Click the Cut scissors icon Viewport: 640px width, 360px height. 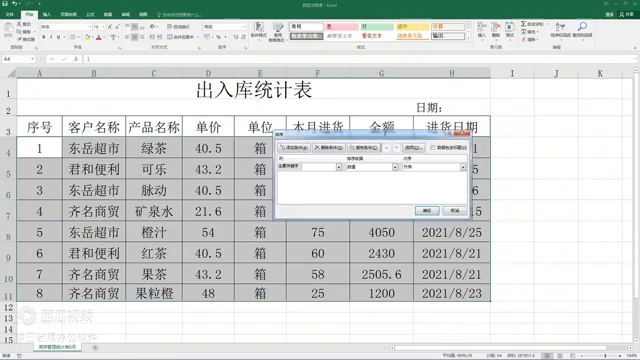pyautogui.click(x=19, y=24)
